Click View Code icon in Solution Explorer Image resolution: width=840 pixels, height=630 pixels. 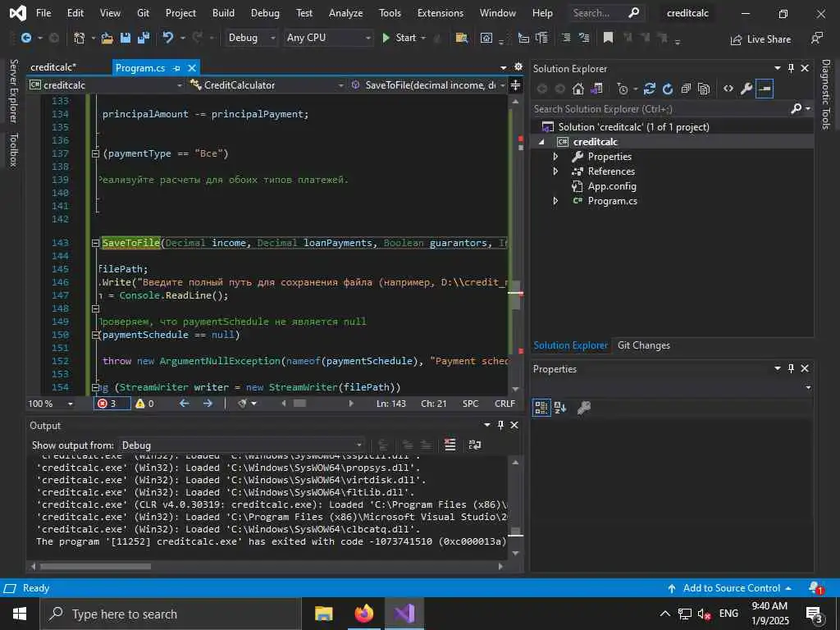pos(728,89)
